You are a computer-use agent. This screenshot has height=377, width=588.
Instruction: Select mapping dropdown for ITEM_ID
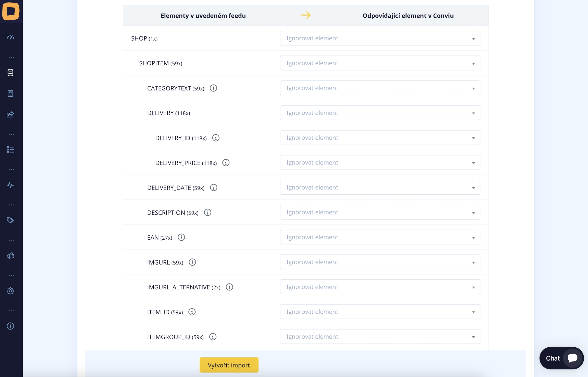coord(380,312)
